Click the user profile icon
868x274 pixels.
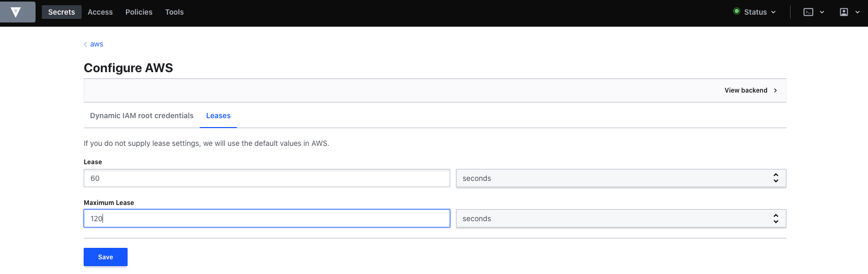(x=844, y=12)
